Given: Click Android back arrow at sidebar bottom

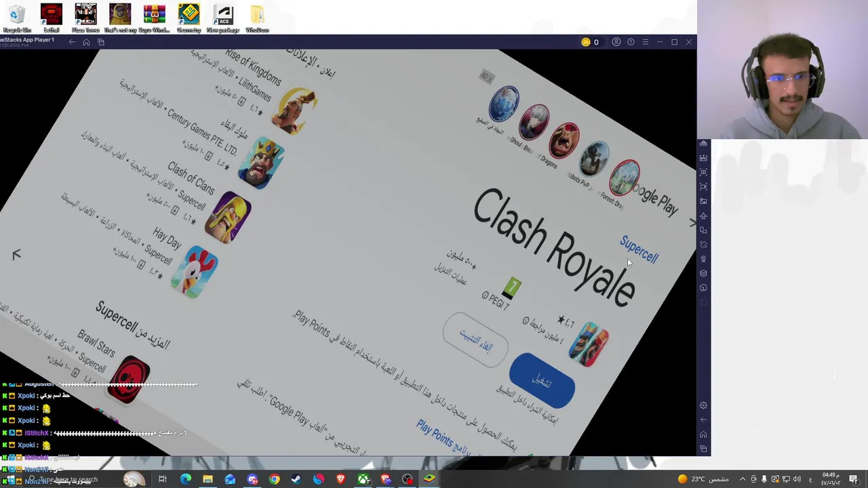Looking at the screenshot, I should click(x=703, y=420).
